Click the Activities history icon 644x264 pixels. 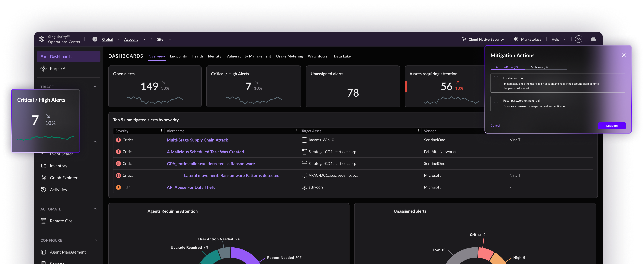43,190
